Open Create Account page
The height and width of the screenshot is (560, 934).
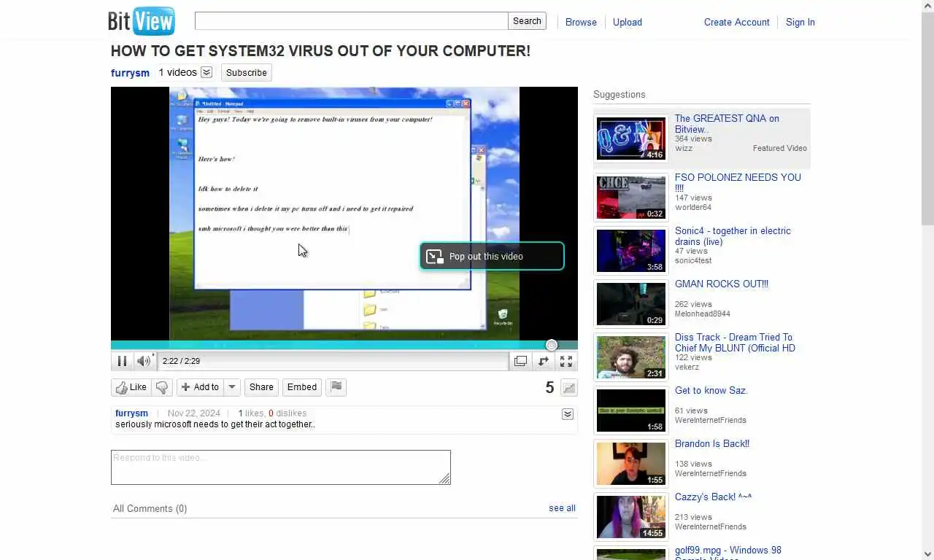pyautogui.click(x=737, y=22)
